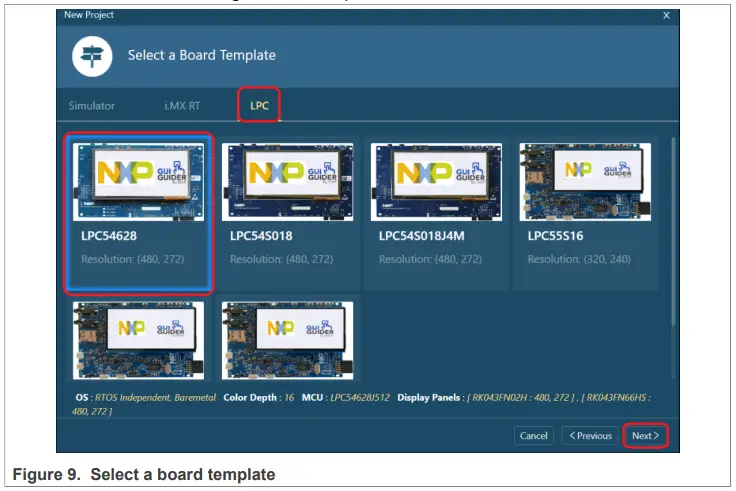Go back with the Previous button
This screenshot has width=736, height=491.
[590, 436]
